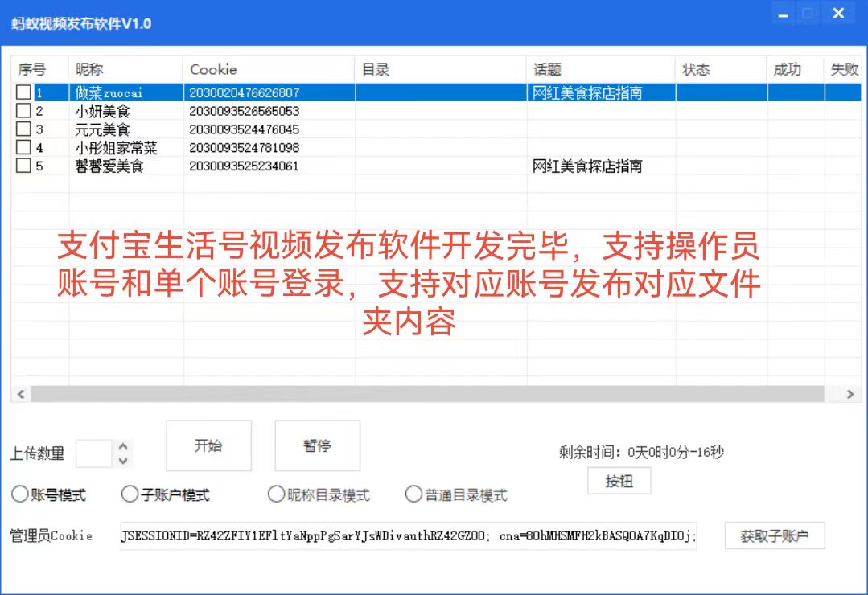The image size is (868, 595).
Task: Increase upload count with the up arrow
Action: [x=123, y=447]
